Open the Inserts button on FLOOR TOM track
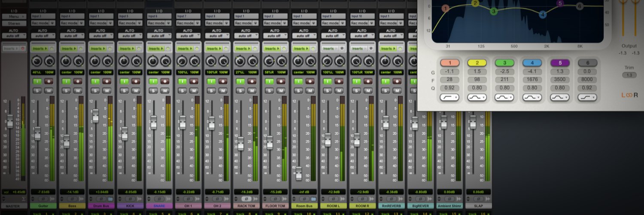The height and width of the screenshot is (215, 644). pyautogui.click(x=273, y=49)
